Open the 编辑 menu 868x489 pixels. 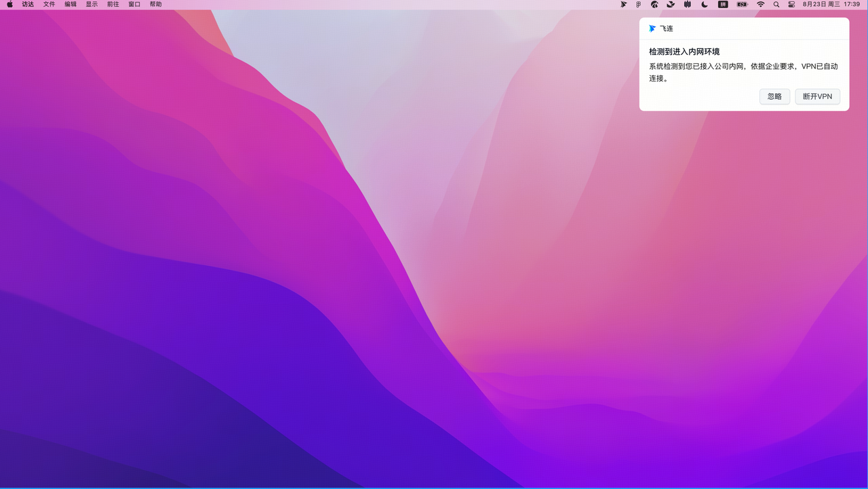coord(71,4)
